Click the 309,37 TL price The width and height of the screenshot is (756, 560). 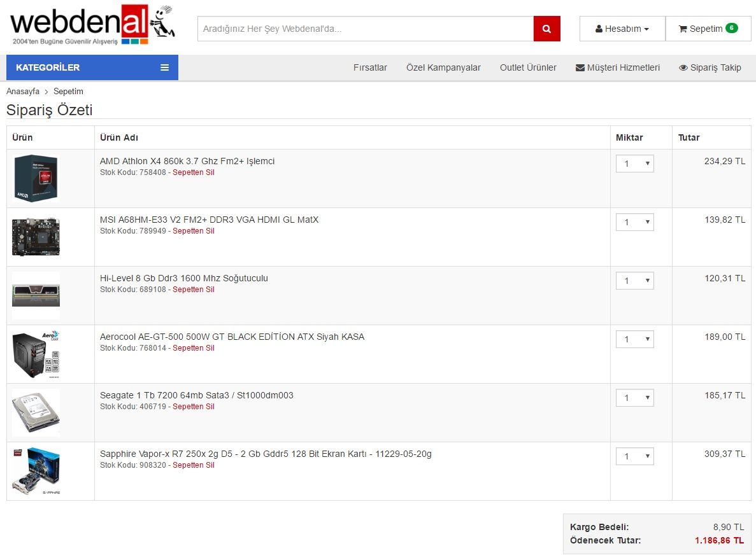(x=725, y=454)
